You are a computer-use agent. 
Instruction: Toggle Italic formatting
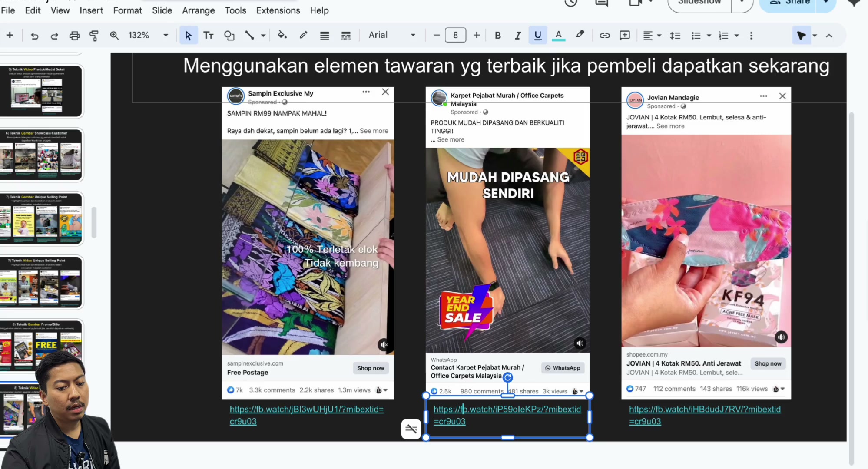pos(517,36)
